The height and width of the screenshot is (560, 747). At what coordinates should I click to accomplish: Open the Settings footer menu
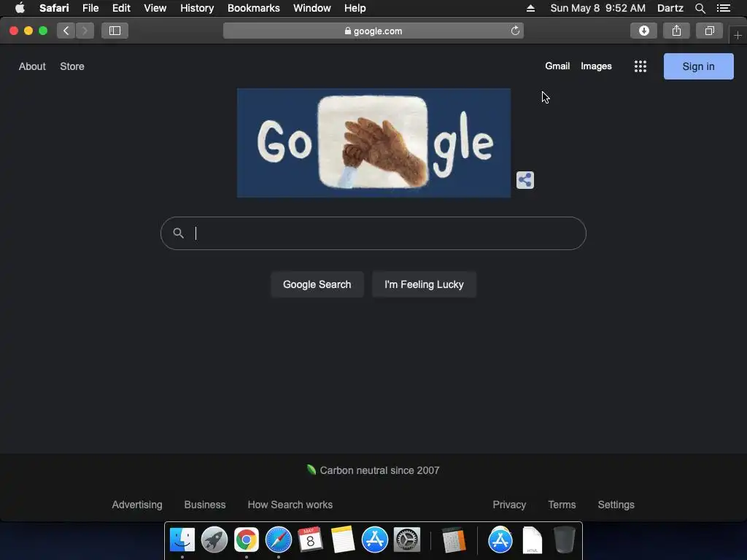tap(616, 505)
